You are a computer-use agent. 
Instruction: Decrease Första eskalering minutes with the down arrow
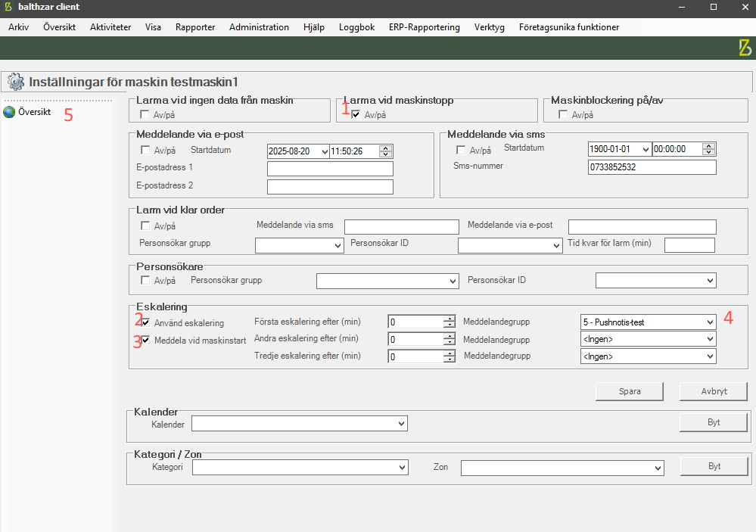450,325
